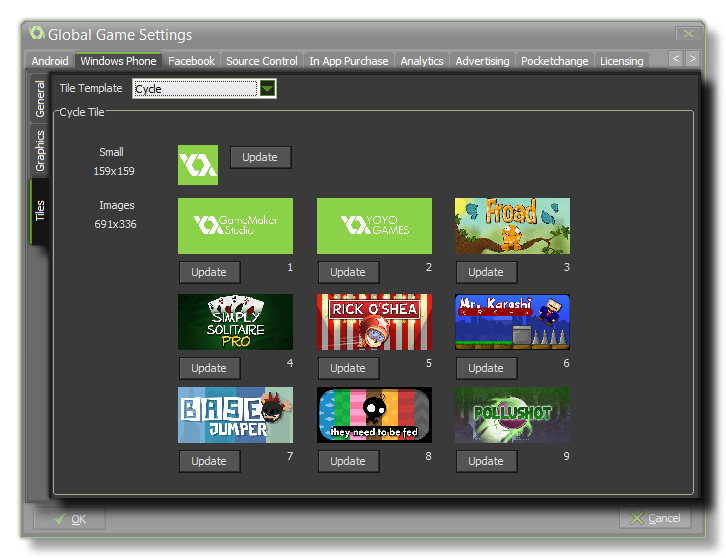Click the Mr. Karoshi tile image

(512, 321)
